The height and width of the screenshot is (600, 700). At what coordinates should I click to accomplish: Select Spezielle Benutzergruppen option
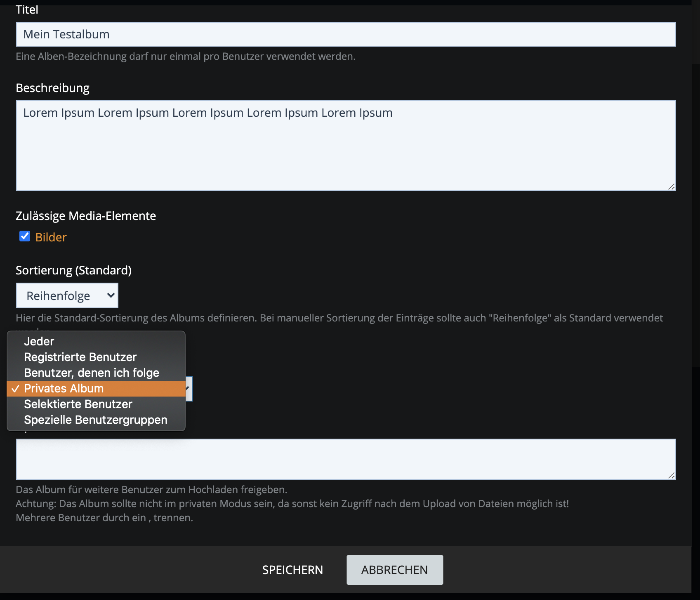click(95, 420)
